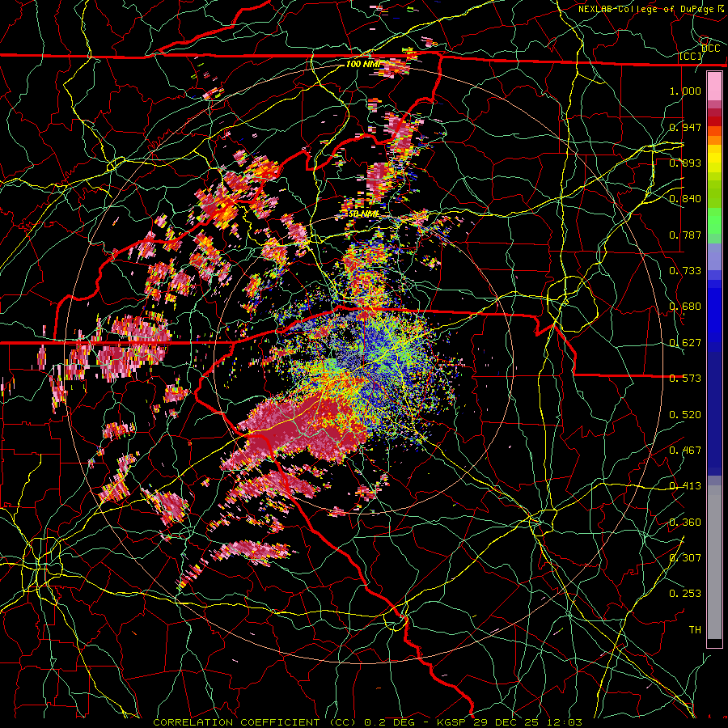
Task: Pick the pink swatch at the color bar top
Action: 714,86
